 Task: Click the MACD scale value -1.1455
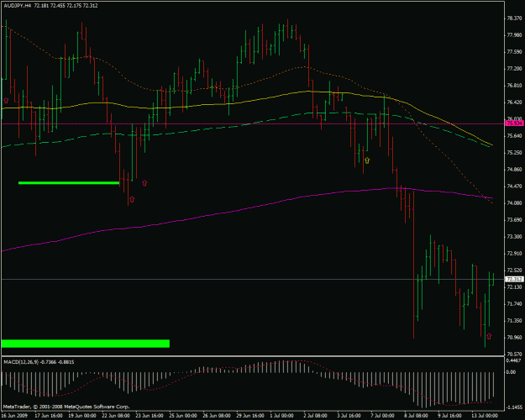515,407
